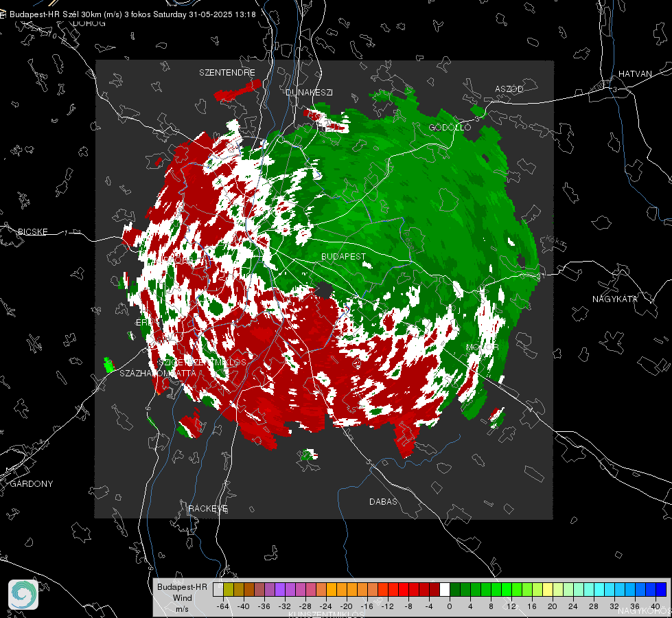This screenshot has height=618, width=672.
Task: Click the SZIGETSZENTMIKLOS town label
Action: [202, 363]
